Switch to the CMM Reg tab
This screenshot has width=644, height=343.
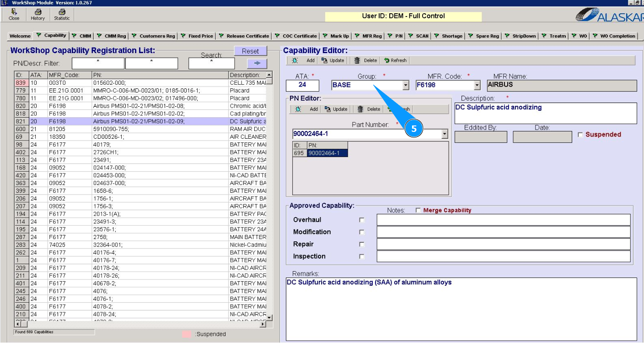(111, 36)
